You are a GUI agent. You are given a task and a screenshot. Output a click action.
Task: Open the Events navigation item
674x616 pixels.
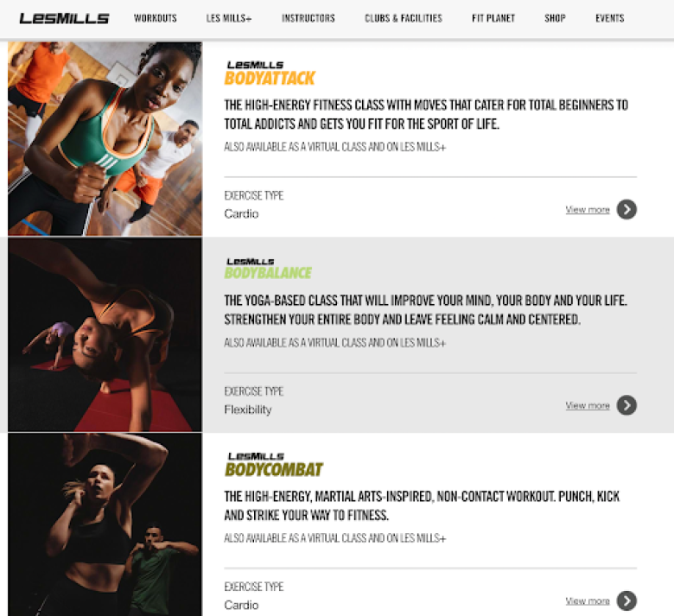tap(609, 18)
